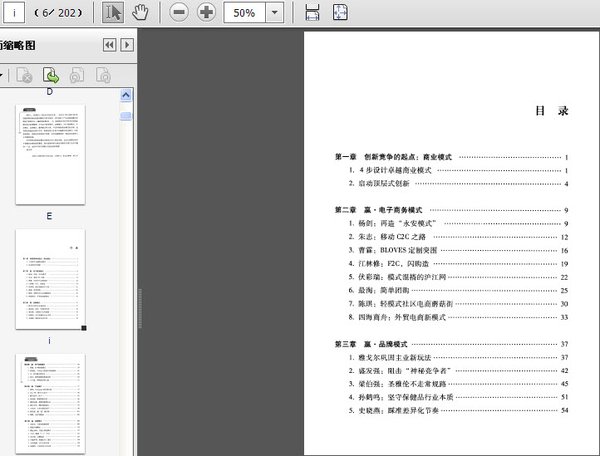Activate the Select tool arrow cursor
This screenshot has width=600, height=456.
point(113,13)
